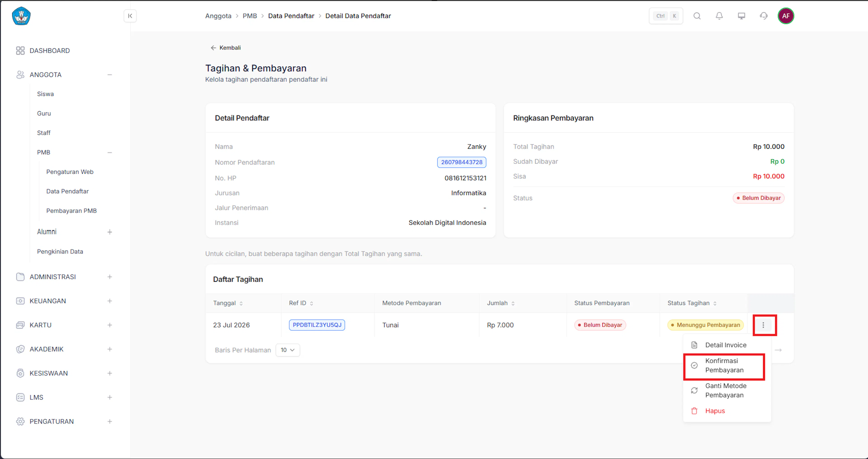868x459 pixels.
Task: Open Pengaturan Web under PMB
Action: click(x=70, y=172)
